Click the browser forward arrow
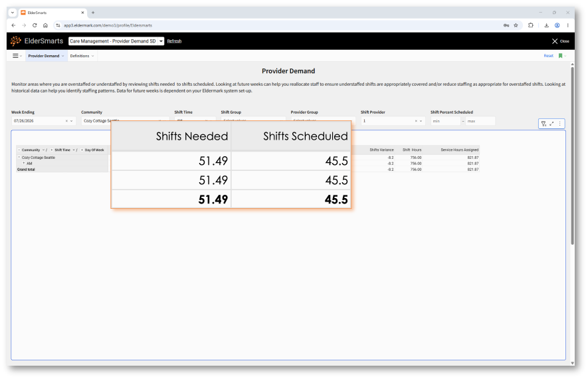 [x=24, y=25]
